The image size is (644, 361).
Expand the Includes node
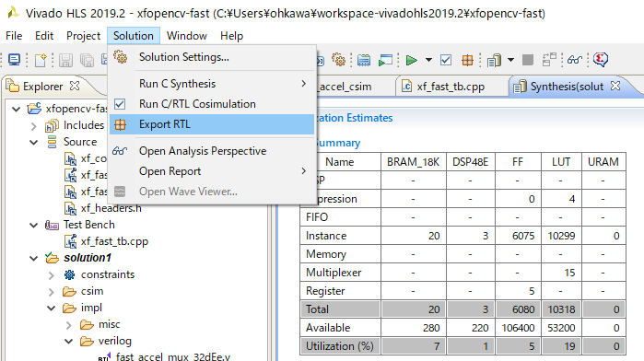click(x=34, y=125)
